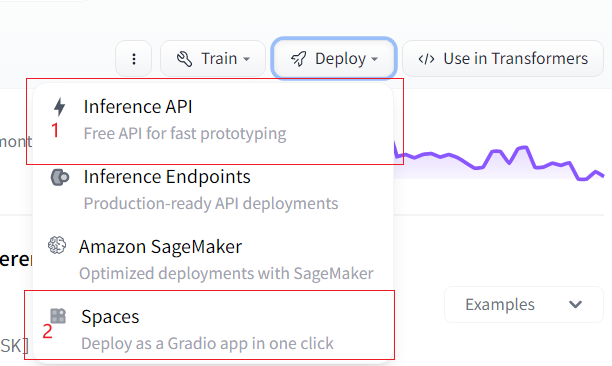Click the purple downloads trend chart
Viewport: 612px width, 366px height.
point(500,162)
